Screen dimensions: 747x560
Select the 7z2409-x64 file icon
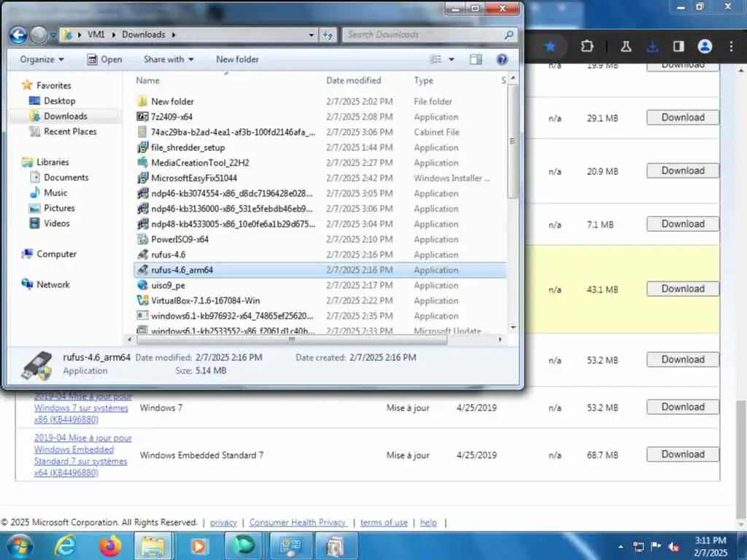click(x=142, y=117)
